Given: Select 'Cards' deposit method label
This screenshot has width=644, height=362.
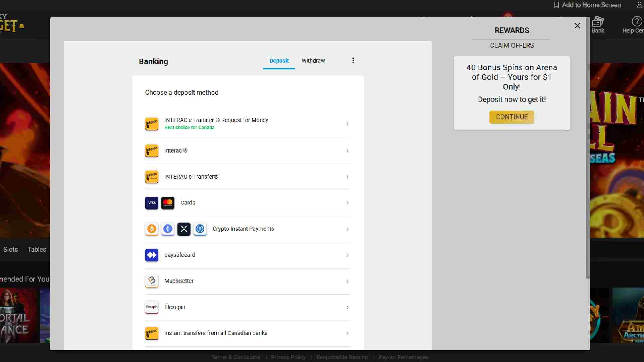Looking at the screenshot, I should (188, 203).
